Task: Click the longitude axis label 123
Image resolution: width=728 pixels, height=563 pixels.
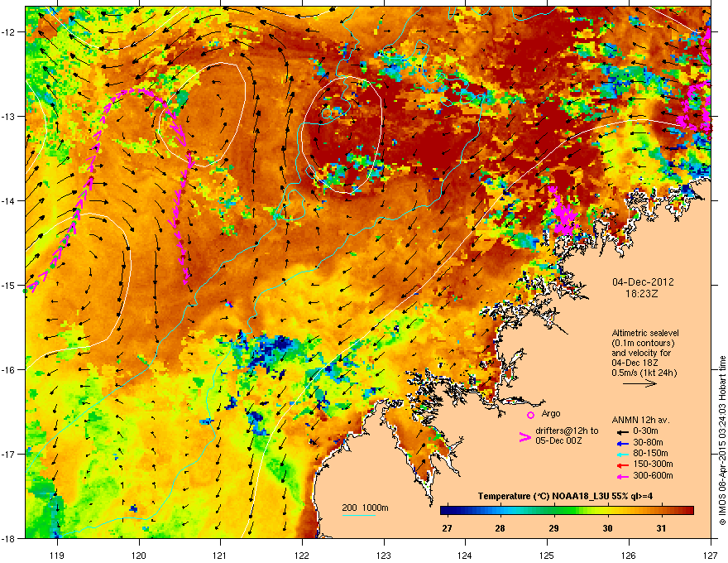Action: pyautogui.click(x=384, y=555)
